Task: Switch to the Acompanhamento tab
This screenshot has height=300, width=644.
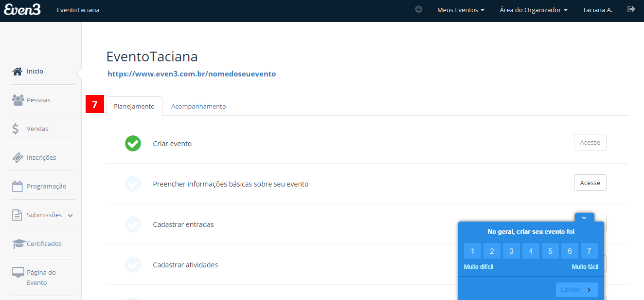Action: pyautogui.click(x=198, y=106)
